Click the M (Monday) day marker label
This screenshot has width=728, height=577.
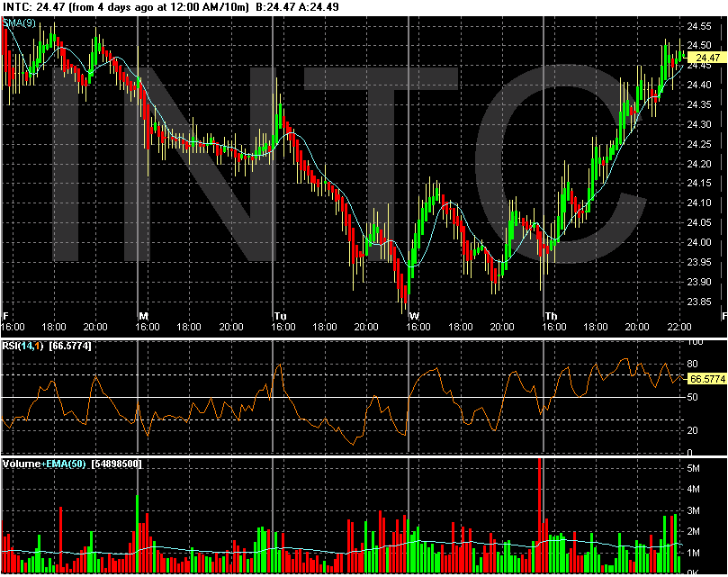[x=144, y=316]
